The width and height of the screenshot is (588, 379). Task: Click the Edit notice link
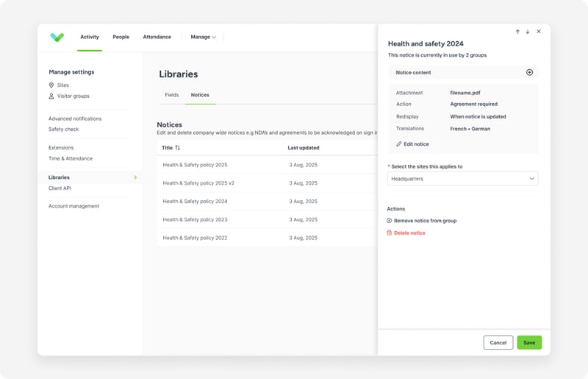pos(416,144)
